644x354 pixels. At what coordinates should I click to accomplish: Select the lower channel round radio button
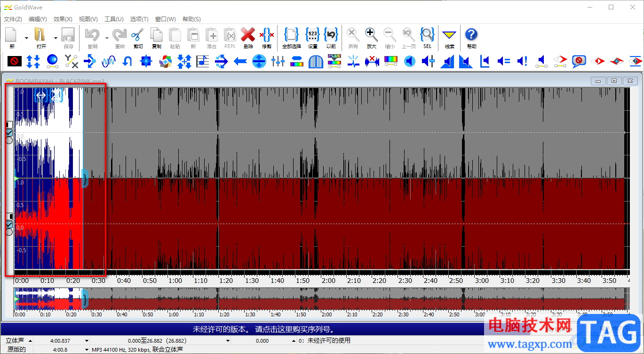9,232
